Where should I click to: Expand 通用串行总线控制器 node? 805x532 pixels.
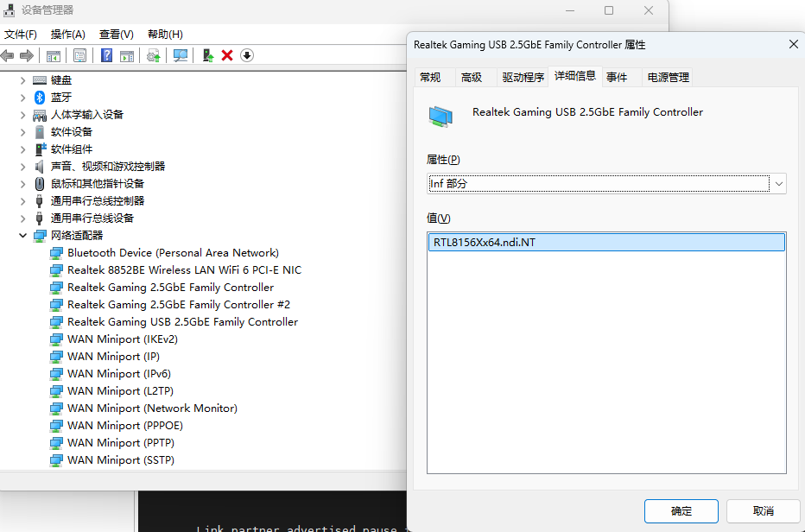click(x=22, y=200)
